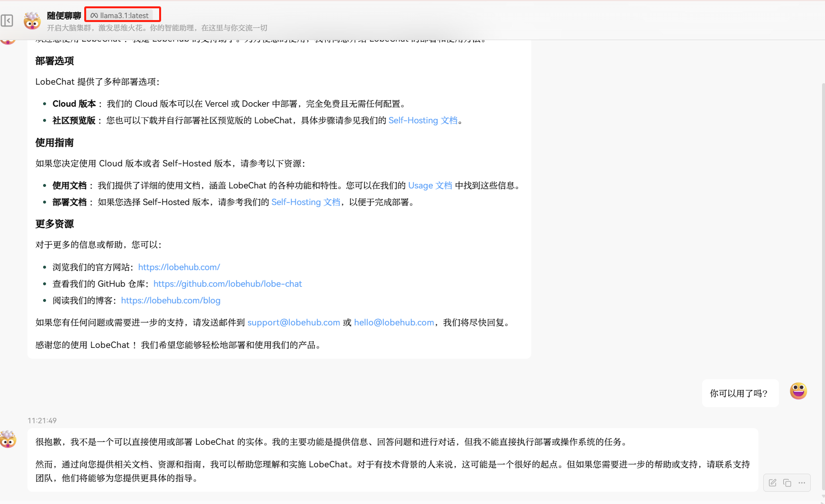The image size is (825, 504).
Task: Open the three-dot more actions menu
Action: tap(801, 483)
